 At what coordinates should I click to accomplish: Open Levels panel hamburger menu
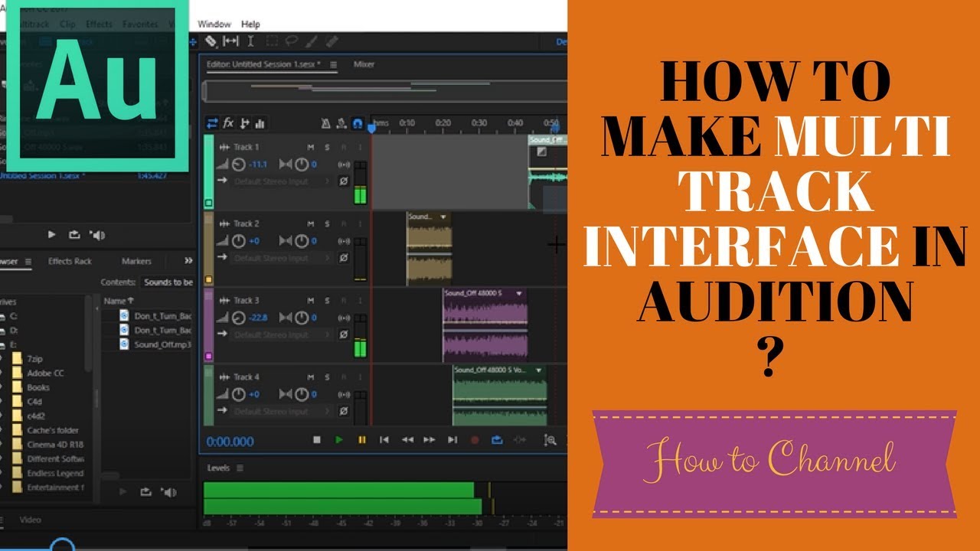tap(240, 468)
